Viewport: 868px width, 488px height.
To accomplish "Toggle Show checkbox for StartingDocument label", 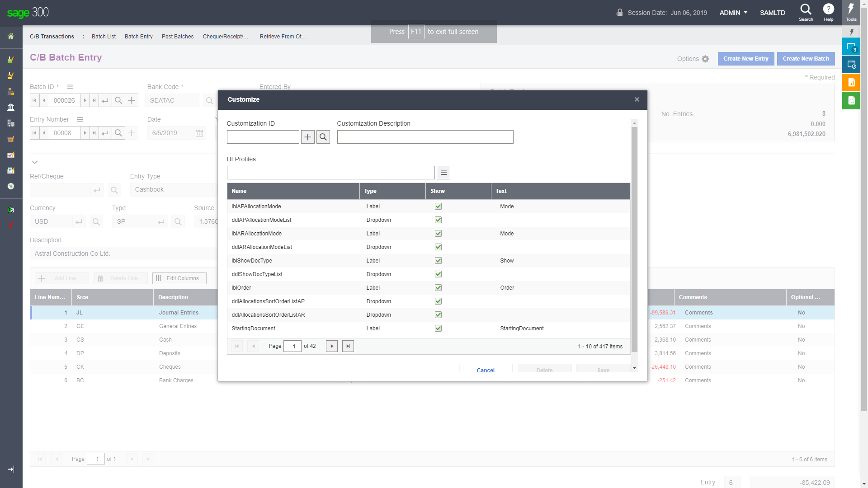I will tap(438, 328).
